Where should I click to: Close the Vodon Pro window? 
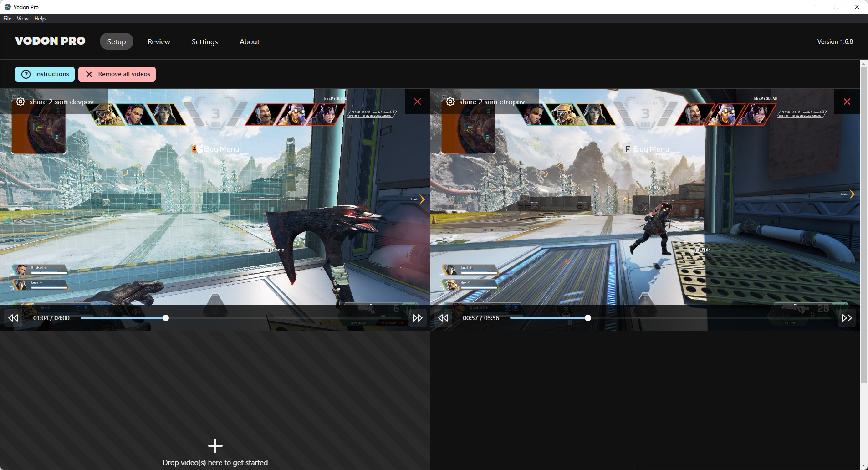857,7
